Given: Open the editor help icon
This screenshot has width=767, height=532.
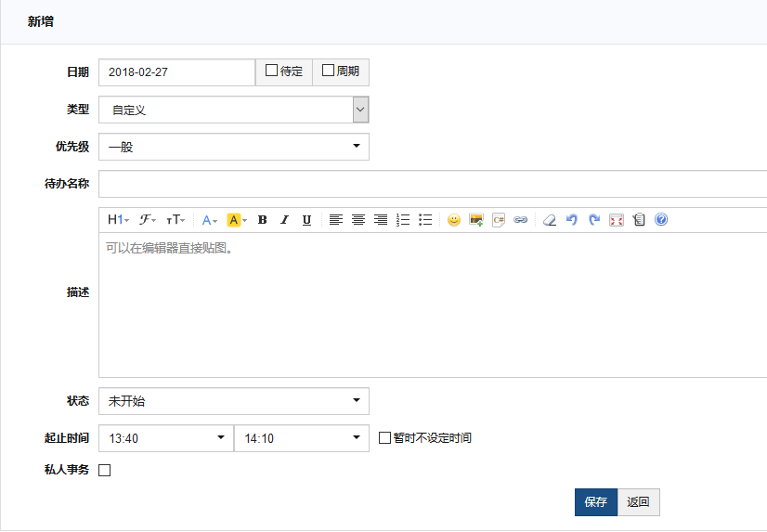Looking at the screenshot, I should [x=661, y=220].
